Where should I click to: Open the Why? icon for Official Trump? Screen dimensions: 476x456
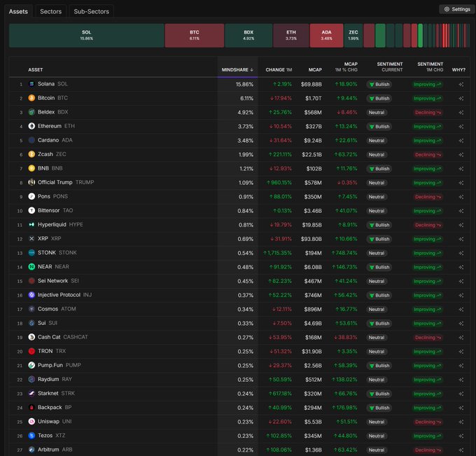pos(461,183)
